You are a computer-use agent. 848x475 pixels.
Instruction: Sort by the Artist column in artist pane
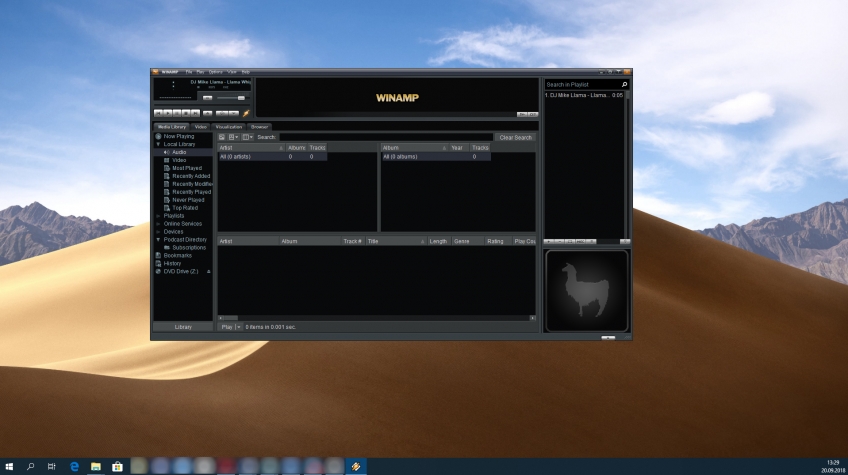(x=251, y=148)
